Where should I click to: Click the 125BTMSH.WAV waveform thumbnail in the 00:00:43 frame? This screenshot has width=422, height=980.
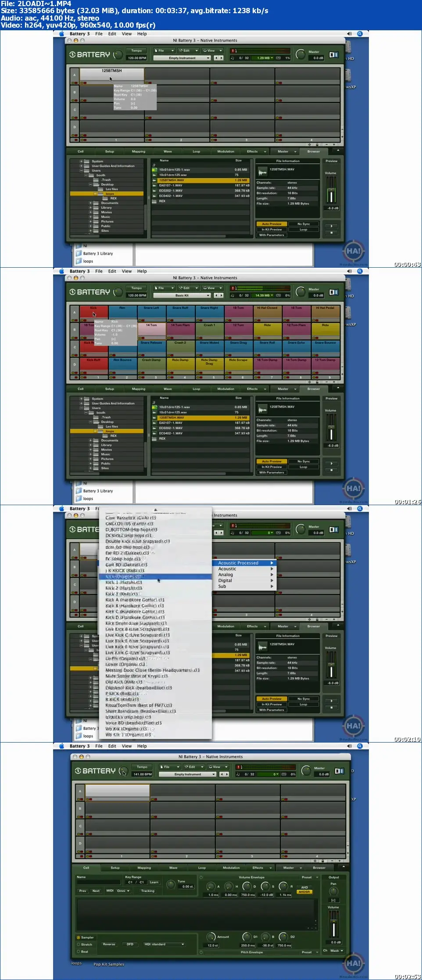[x=262, y=172]
